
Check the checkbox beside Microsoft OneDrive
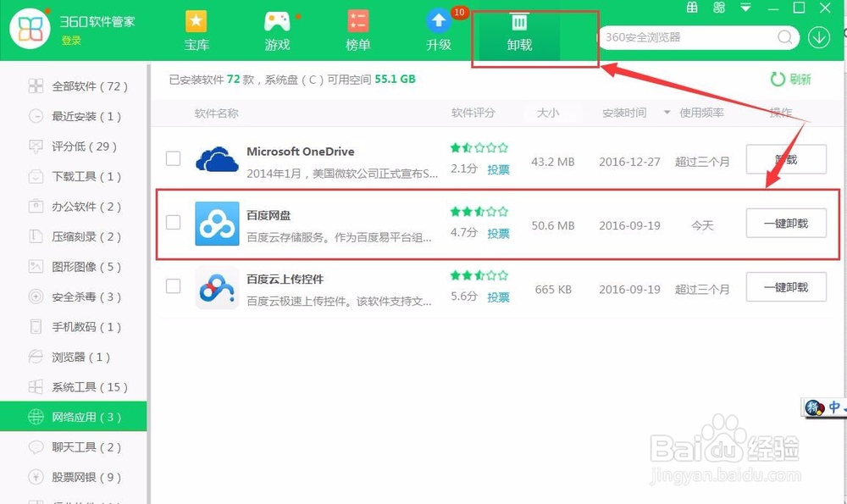click(x=173, y=158)
